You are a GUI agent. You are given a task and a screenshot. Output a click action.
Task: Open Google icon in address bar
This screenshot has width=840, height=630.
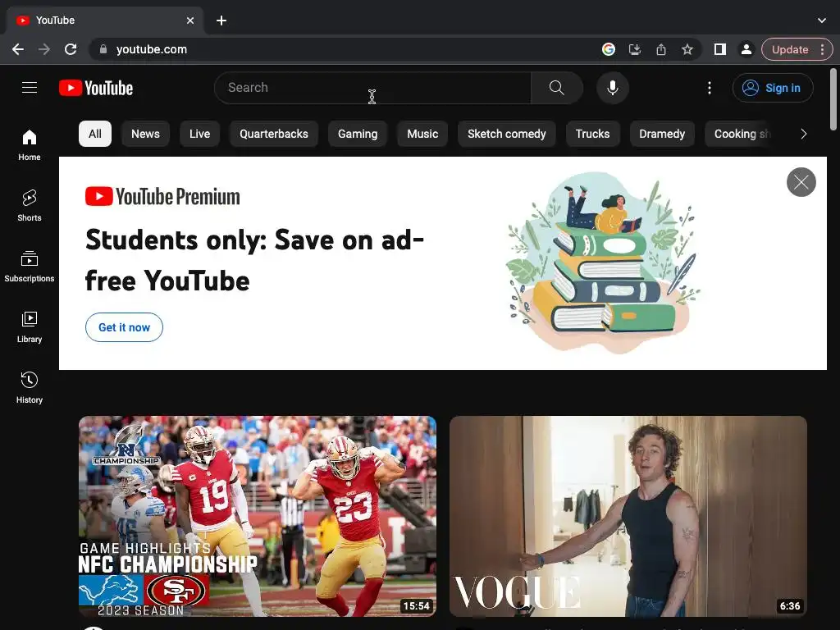(608, 49)
